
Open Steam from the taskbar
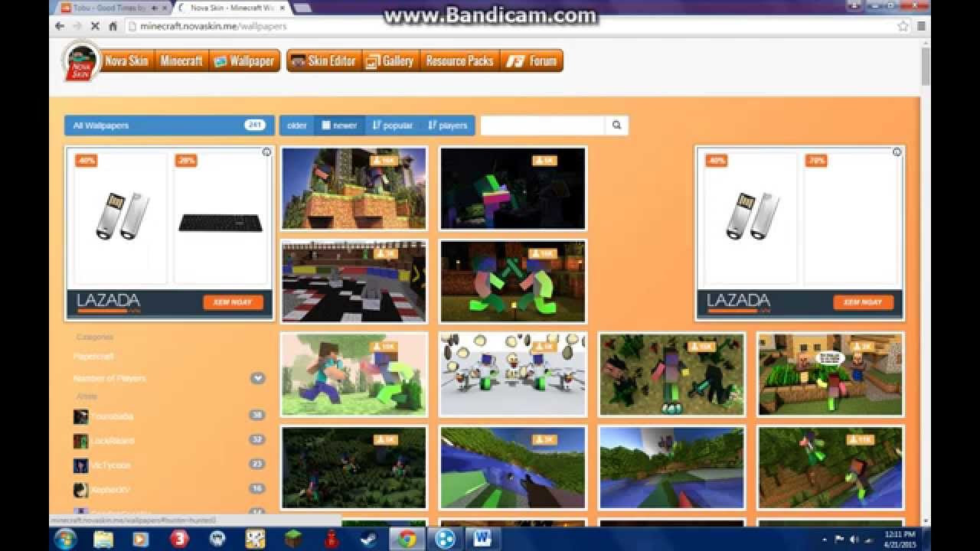(x=369, y=539)
